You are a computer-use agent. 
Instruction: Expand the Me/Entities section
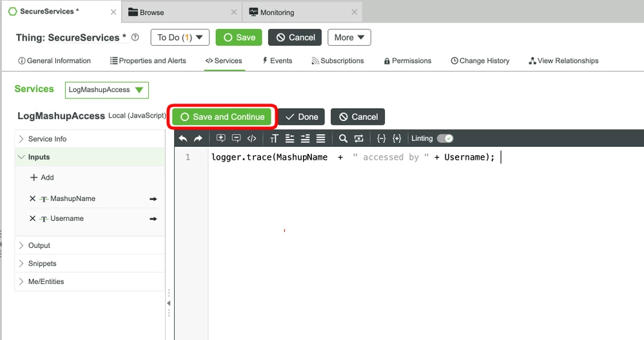click(x=90, y=282)
